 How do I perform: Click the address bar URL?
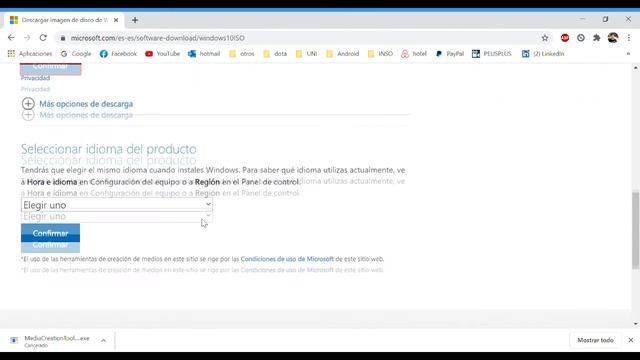(158, 38)
